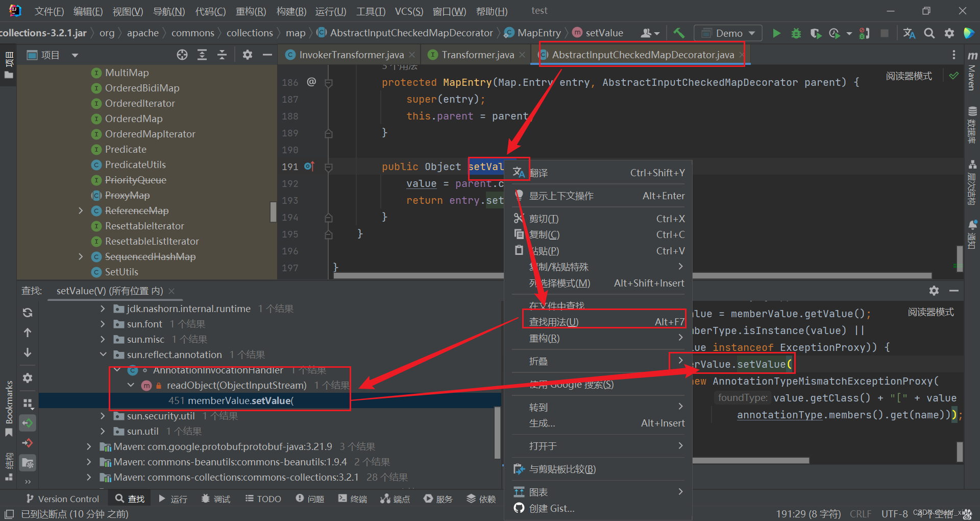Build project with the hammer icon
This screenshot has height=521, width=980.
679,33
